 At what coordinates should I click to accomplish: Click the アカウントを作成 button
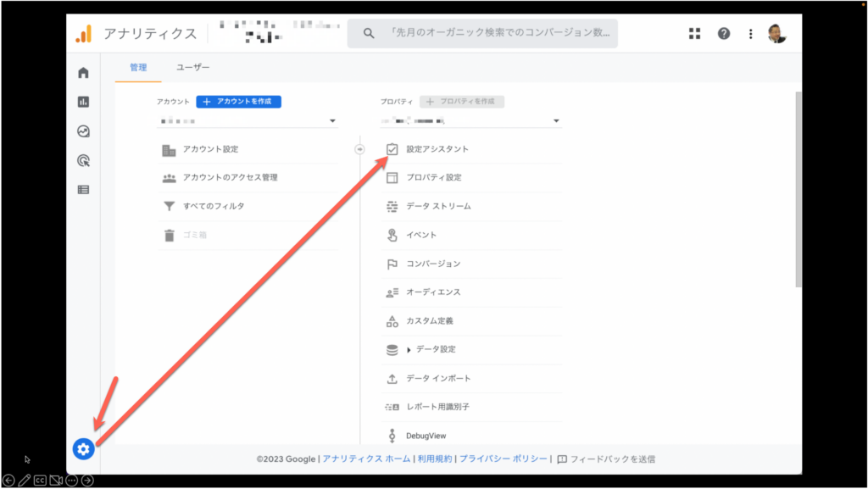click(x=238, y=102)
